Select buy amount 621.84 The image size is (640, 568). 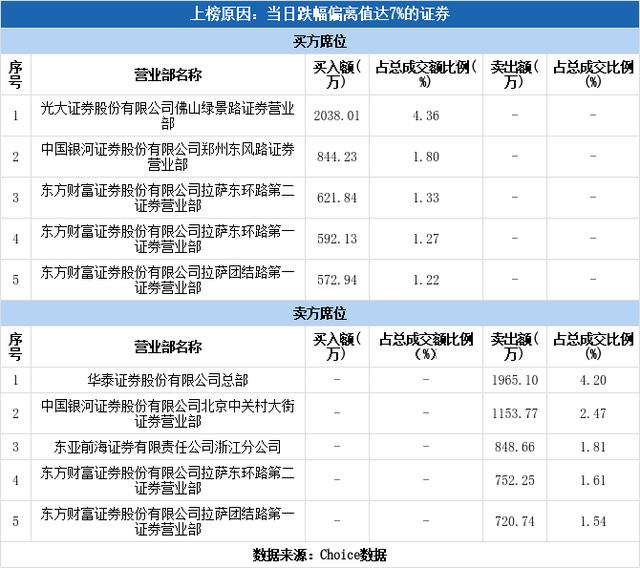click(337, 198)
